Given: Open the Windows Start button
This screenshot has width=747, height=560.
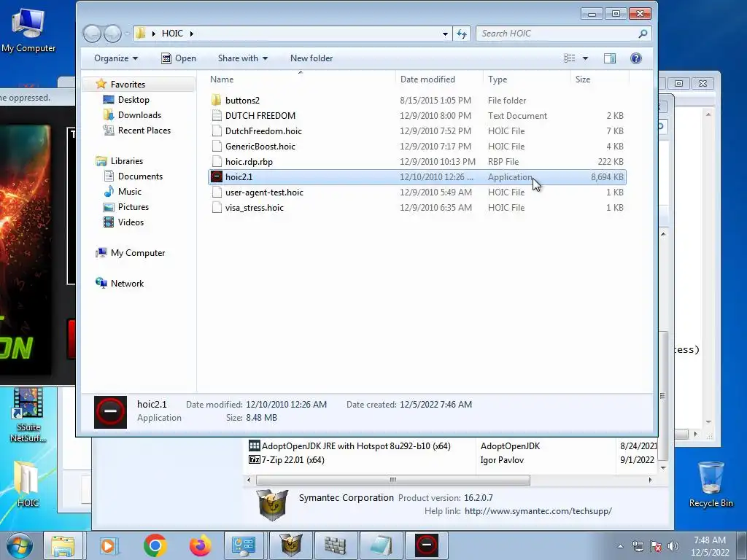Looking at the screenshot, I should [x=20, y=545].
